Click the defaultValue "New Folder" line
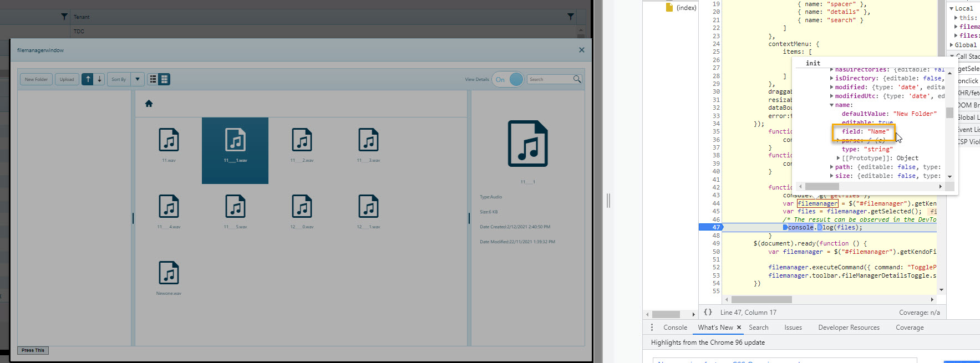980x363 pixels. (x=889, y=114)
